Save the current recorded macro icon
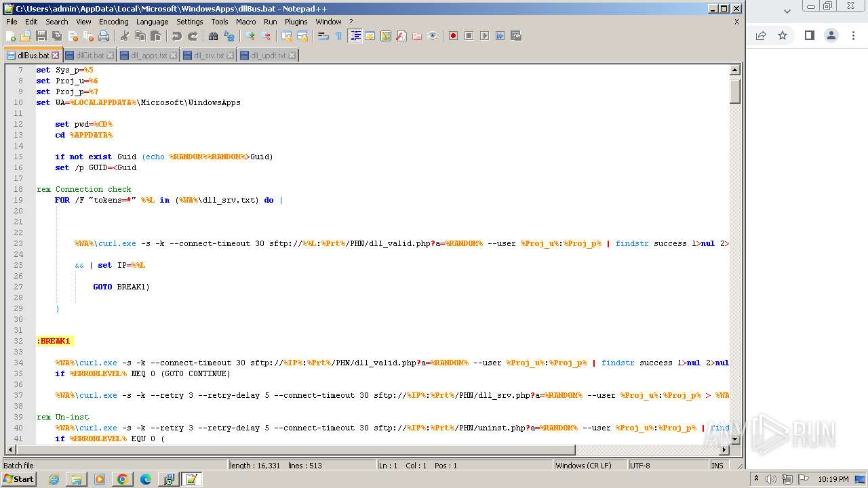This screenshot has height=488, width=868. pos(516,36)
